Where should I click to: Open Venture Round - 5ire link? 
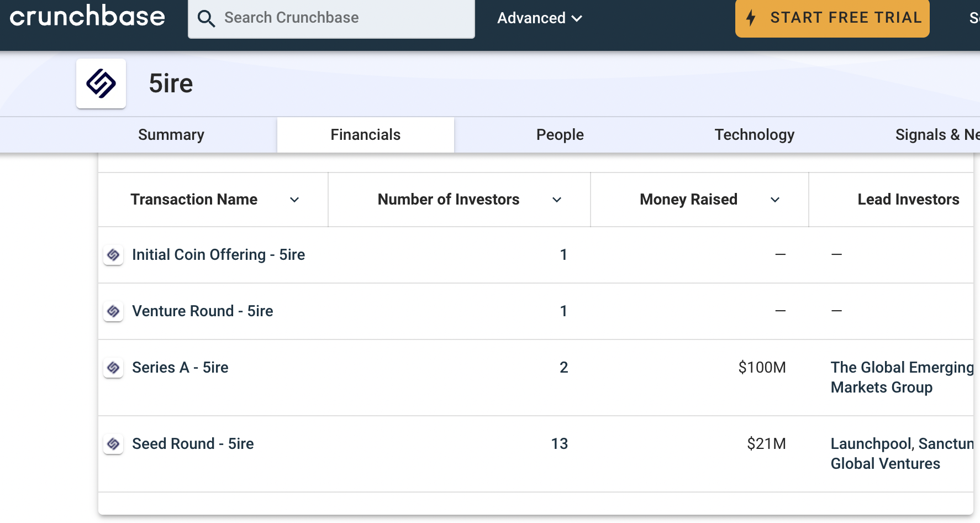pos(202,311)
